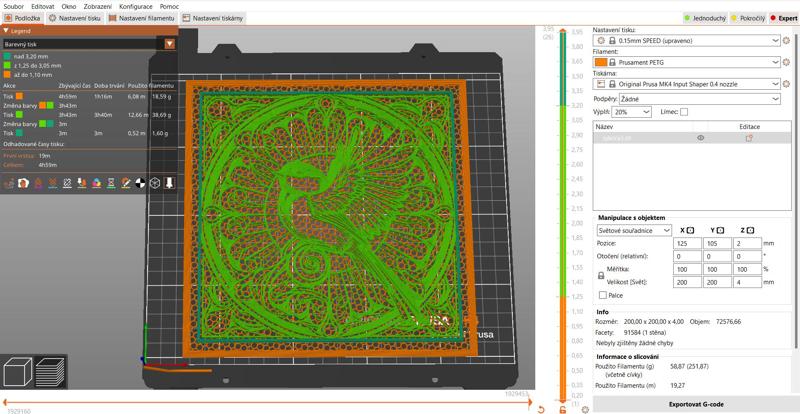Select Expert mode

[x=784, y=18]
